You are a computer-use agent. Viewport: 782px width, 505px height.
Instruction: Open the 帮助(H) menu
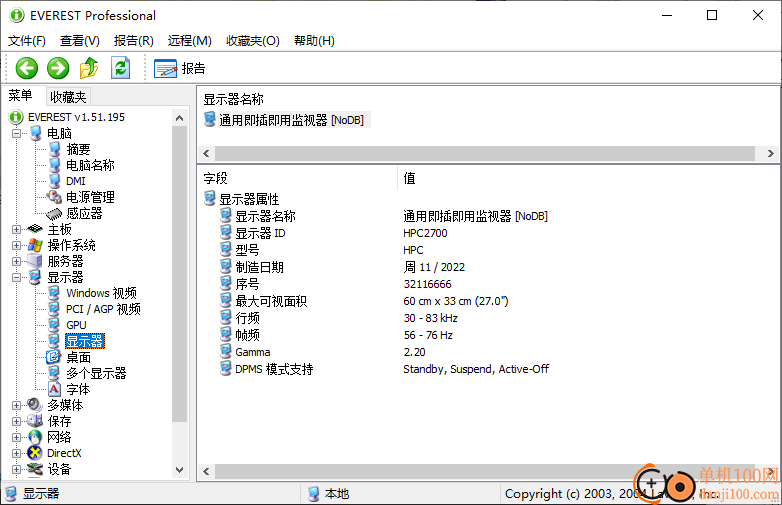(x=314, y=41)
